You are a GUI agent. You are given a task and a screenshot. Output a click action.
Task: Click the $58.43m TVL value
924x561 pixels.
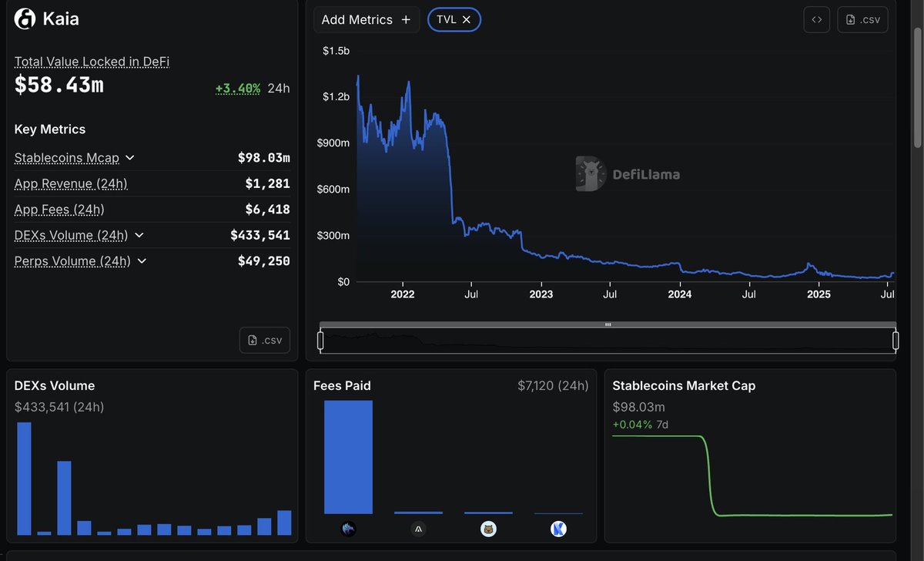59,86
